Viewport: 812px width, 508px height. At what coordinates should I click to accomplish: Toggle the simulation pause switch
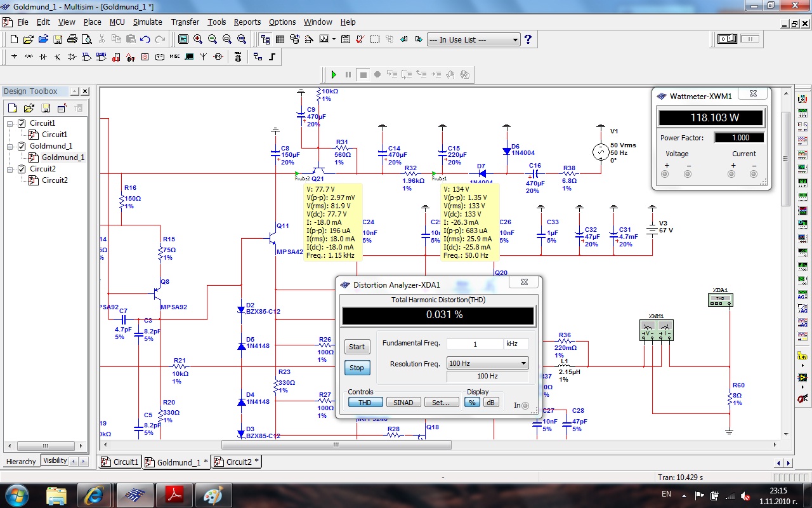(750, 39)
